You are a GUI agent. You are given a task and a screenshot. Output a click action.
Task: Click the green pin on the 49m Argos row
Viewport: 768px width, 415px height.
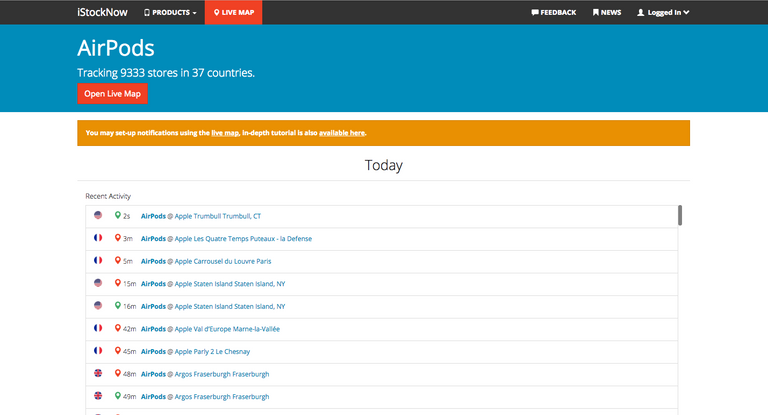[117, 396]
